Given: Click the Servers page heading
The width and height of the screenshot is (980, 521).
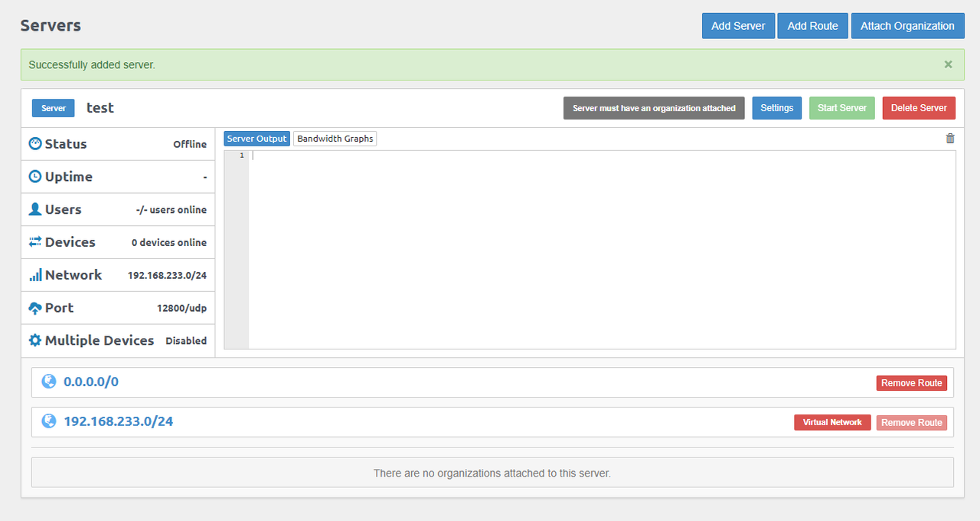Looking at the screenshot, I should click(x=51, y=25).
